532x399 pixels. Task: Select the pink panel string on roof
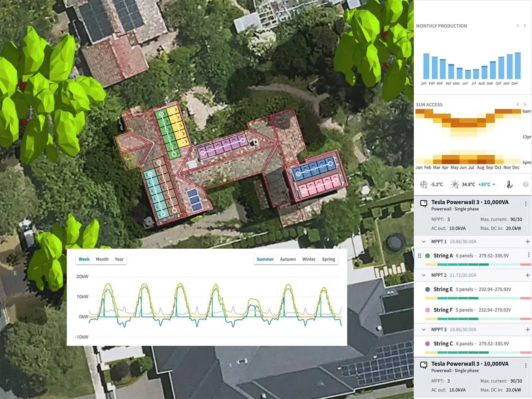point(319,186)
